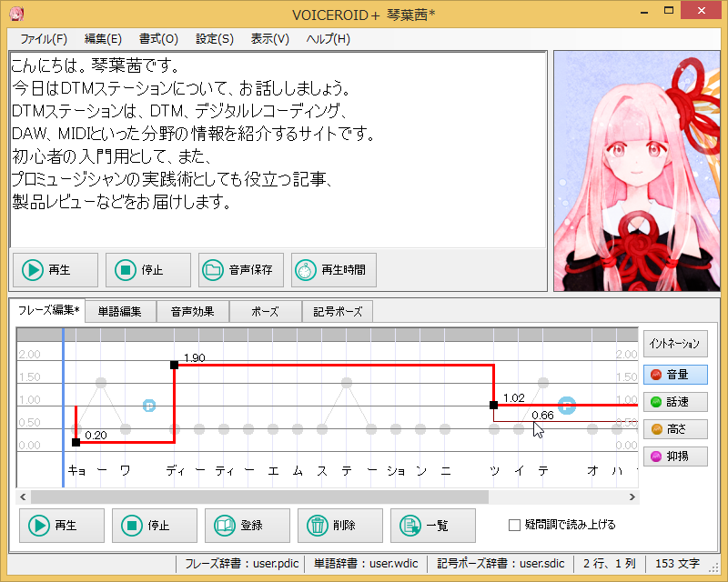Viewport: 728px width, 582px height.
Task: Click the top 再生 play icon
Action: 33,270
